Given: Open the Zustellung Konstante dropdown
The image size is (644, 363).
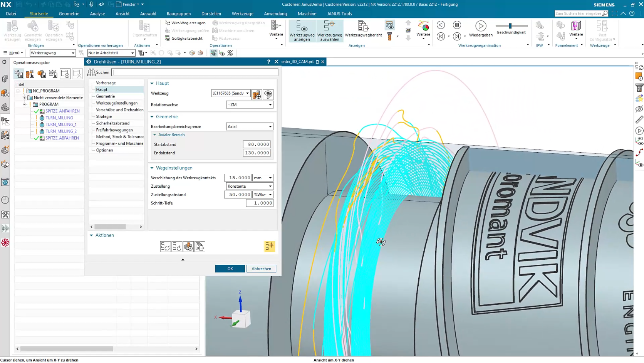Looking at the screenshot, I should click(250, 186).
